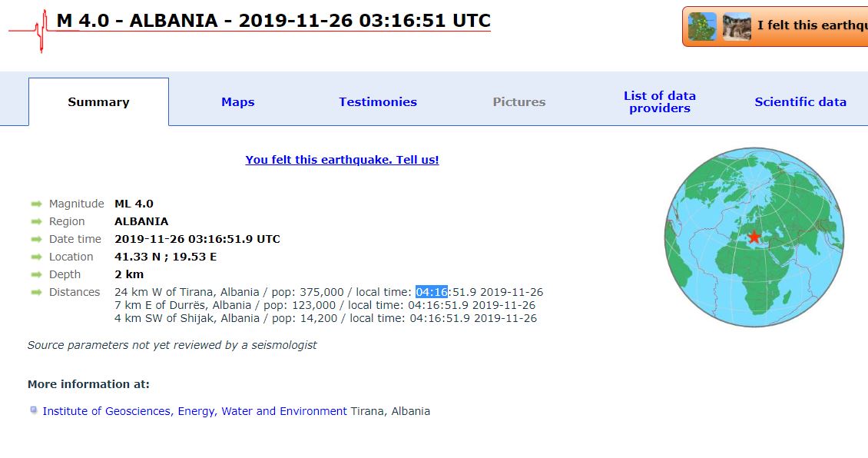Click the bullet icon before Institute of Geosciences
This screenshot has height=458, width=868.
click(x=34, y=410)
